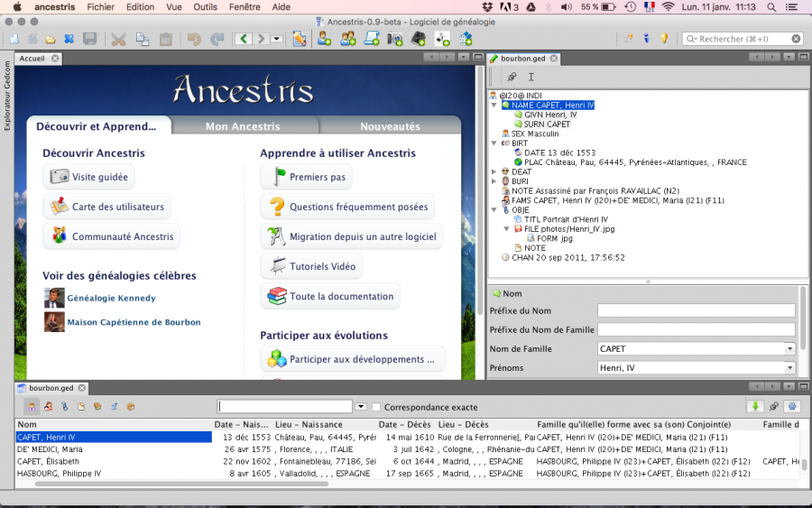812x508 pixels.
Task: Toggle Correspondance exacte checkbox
Action: [376, 407]
